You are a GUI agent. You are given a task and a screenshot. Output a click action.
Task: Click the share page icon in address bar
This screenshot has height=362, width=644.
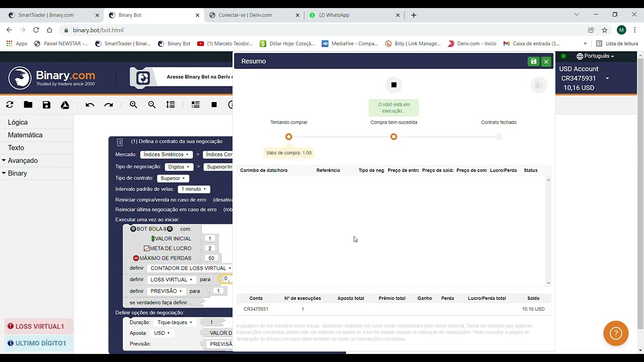tap(591, 30)
